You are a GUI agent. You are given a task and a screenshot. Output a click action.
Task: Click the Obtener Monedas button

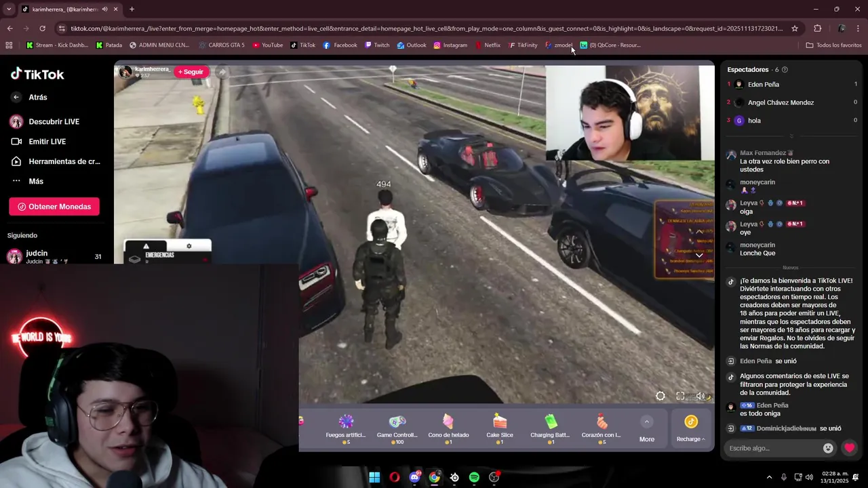[x=54, y=207]
